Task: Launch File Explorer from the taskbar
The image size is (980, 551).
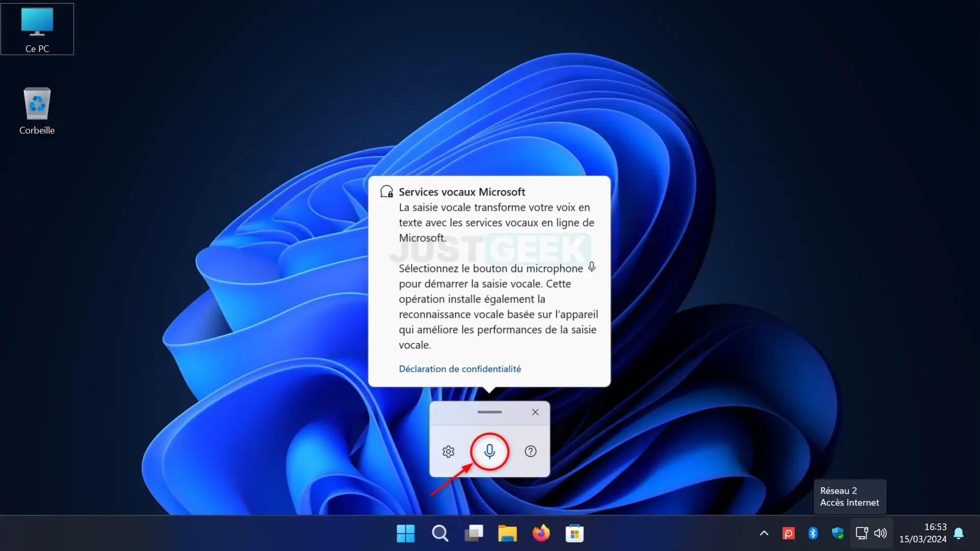Action: [507, 534]
